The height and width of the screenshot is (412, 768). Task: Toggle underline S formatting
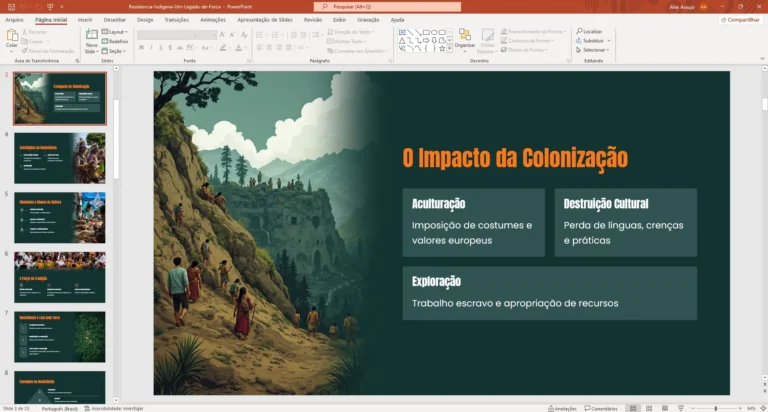pyautogui.click(x=160, y=48)
